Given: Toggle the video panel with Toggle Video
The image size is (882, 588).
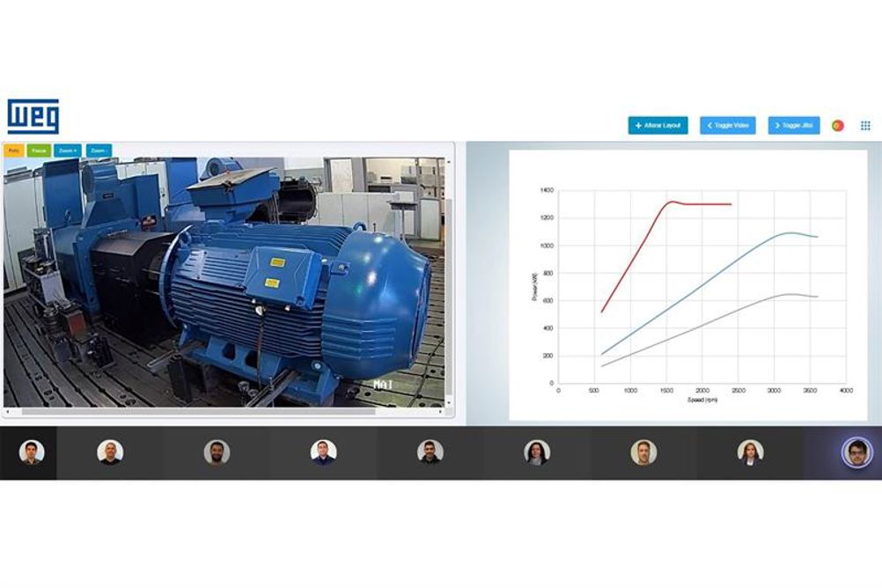Looking at the screenshot, I should [x=728, y=126].
